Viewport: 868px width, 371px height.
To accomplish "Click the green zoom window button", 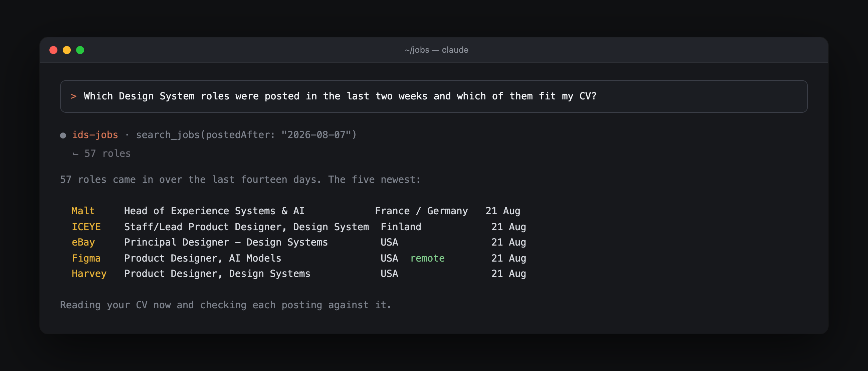I will [80, 50].
